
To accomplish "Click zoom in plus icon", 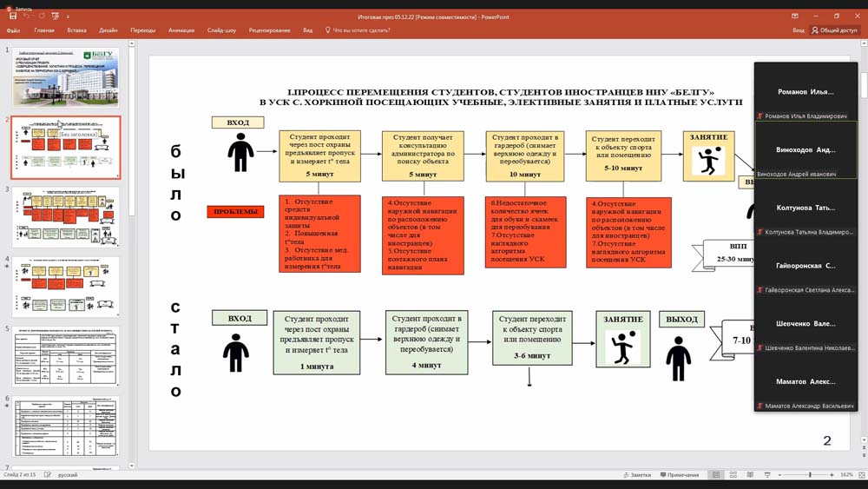I will coord(832,475).
